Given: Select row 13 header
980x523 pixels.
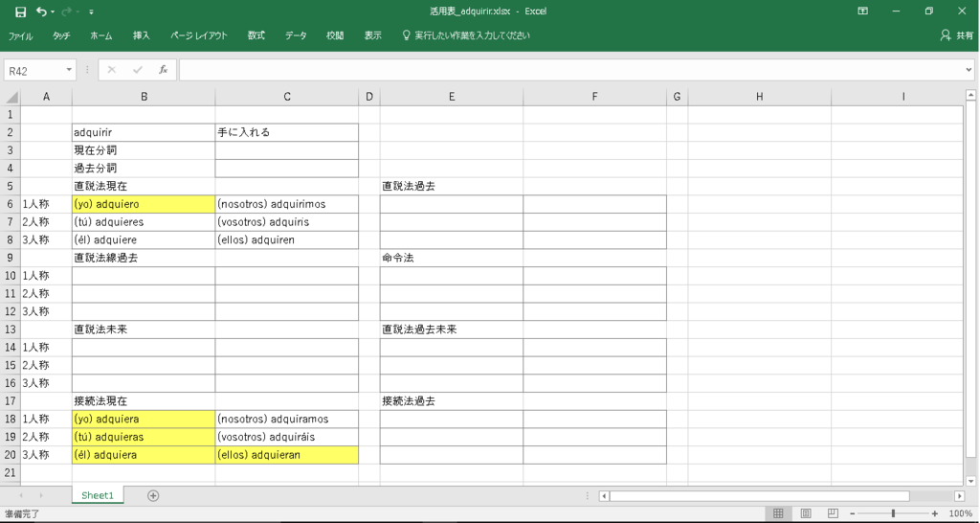Looking at the screenshot, I should [10, 330].
